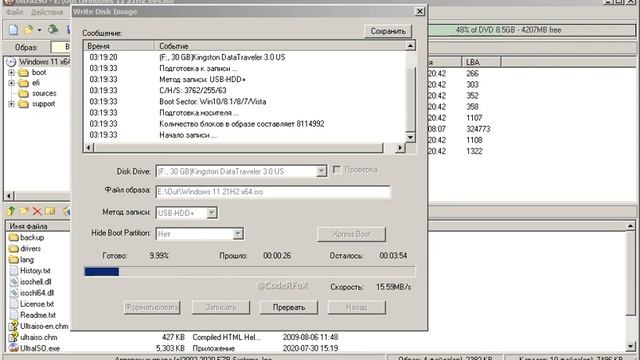Viewport: 640px width, 360px height.
Task: Click the red X delete icon
Action: 37,211
